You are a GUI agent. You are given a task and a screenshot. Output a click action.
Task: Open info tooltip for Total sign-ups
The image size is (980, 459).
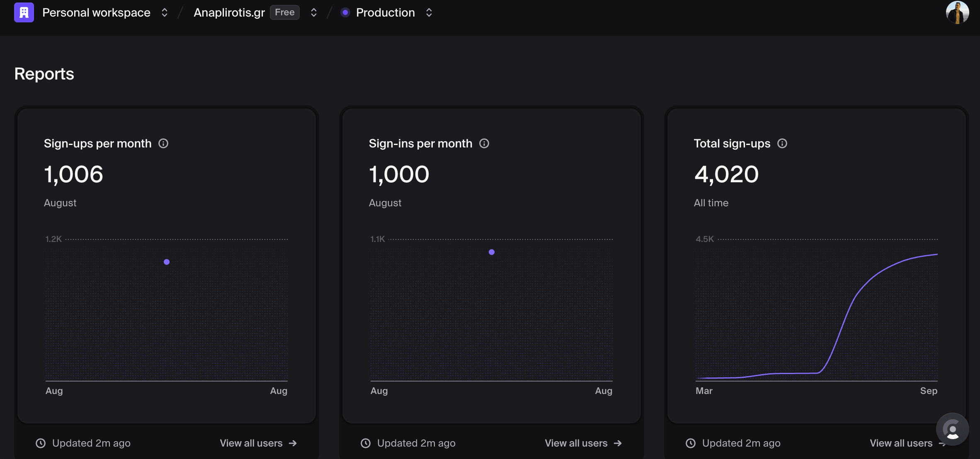click(782, 143)
